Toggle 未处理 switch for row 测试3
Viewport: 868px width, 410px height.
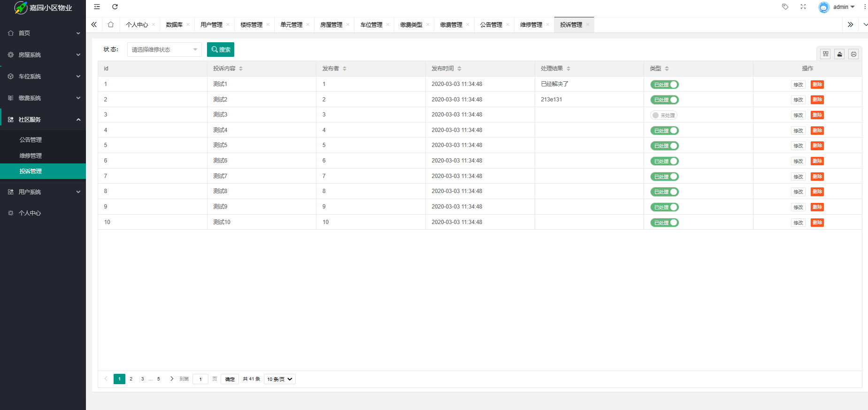[664, 115]
